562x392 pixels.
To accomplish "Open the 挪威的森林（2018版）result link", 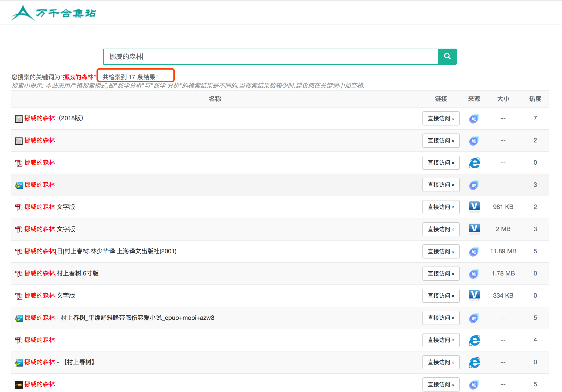I will 54,118.
